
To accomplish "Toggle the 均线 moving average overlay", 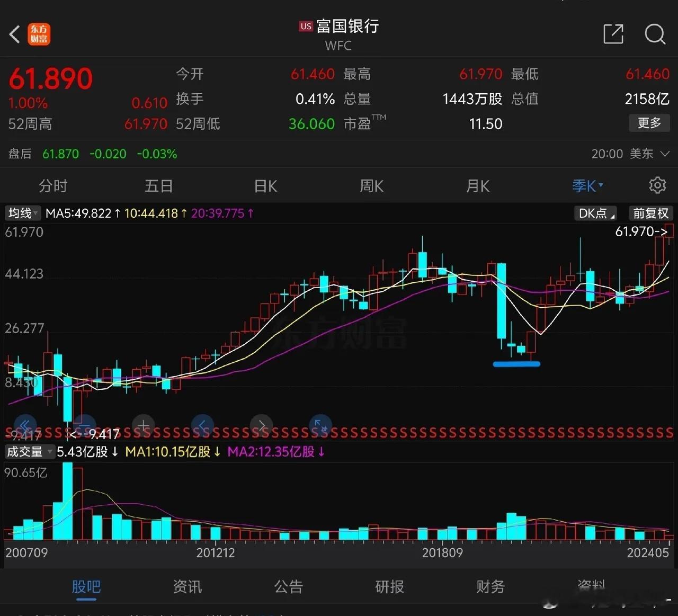I will [x=22, y=213].
